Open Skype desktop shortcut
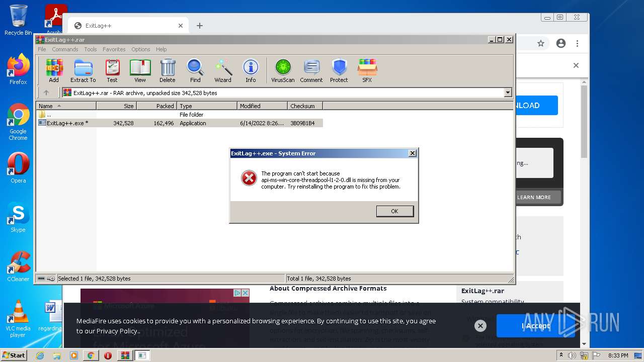The image size is (644, 362). pos(18,217)
